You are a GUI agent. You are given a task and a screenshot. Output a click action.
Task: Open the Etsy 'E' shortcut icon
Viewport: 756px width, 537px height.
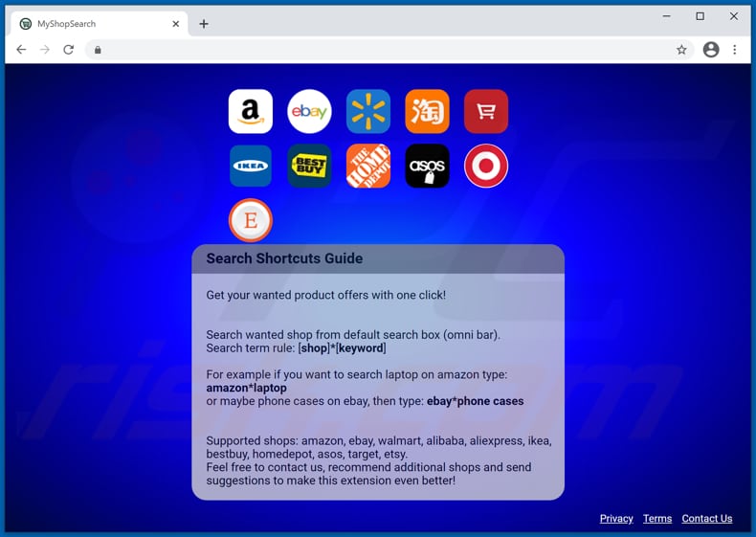tap(250, 220)
